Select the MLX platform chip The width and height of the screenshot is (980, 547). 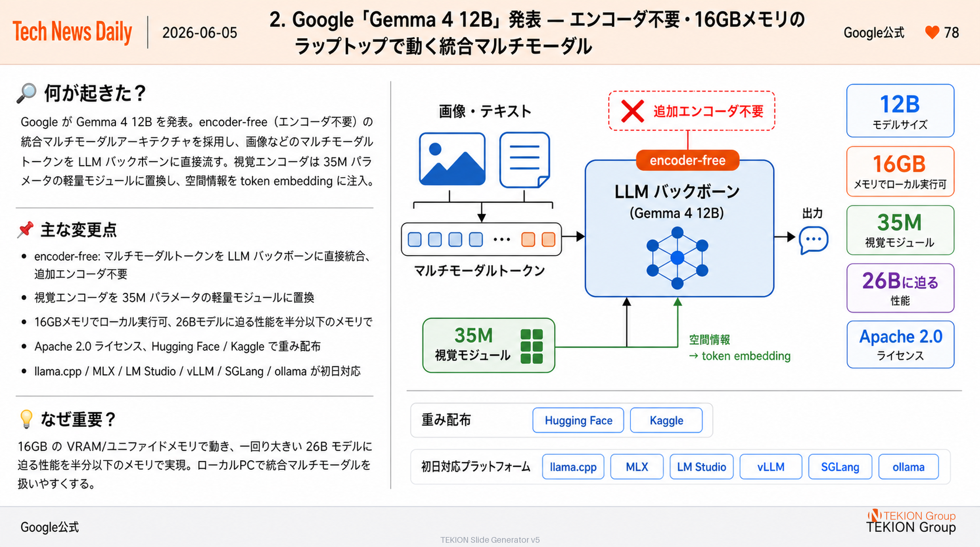pos(637,467)
